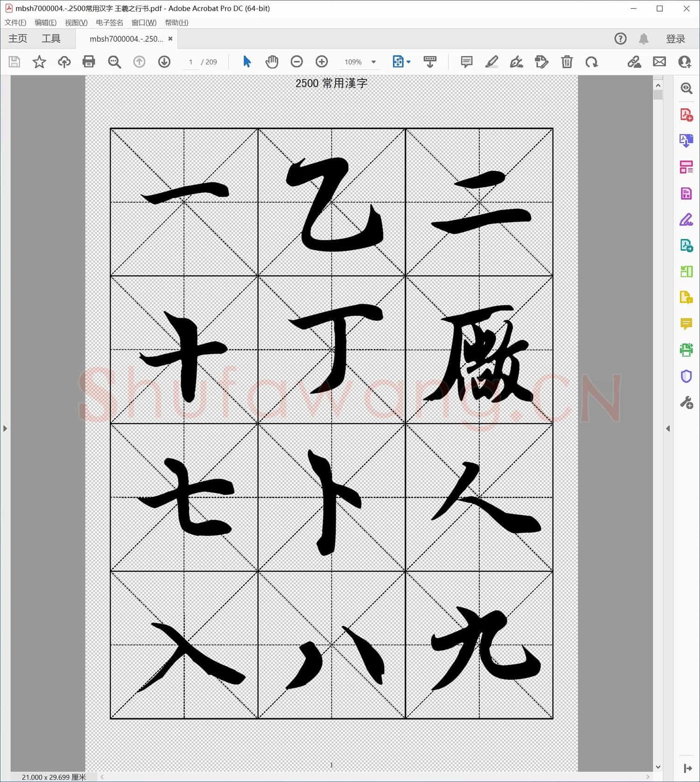Click the vertical scrollbar up arrow
This screenshot has height=782, width=700.
(658, 85)
